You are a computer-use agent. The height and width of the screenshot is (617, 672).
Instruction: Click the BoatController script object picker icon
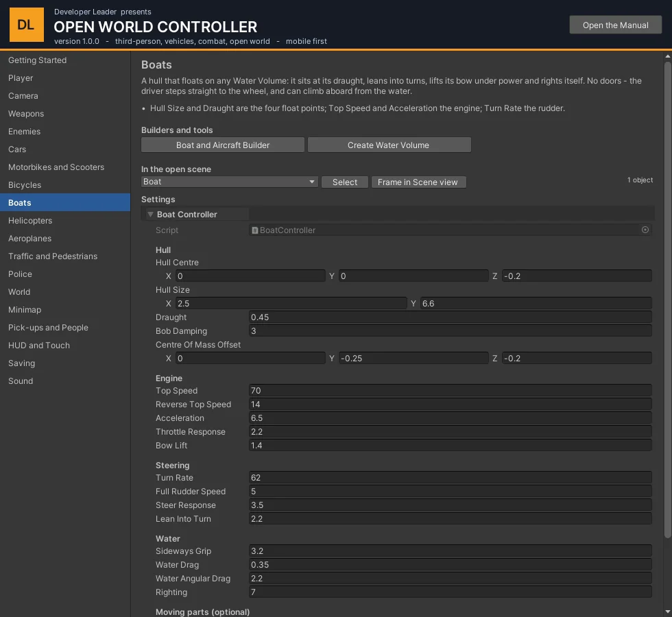pos(645,230)
